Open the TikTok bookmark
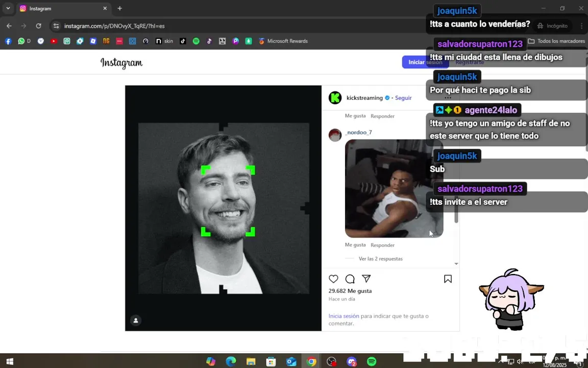 (183, 41)
